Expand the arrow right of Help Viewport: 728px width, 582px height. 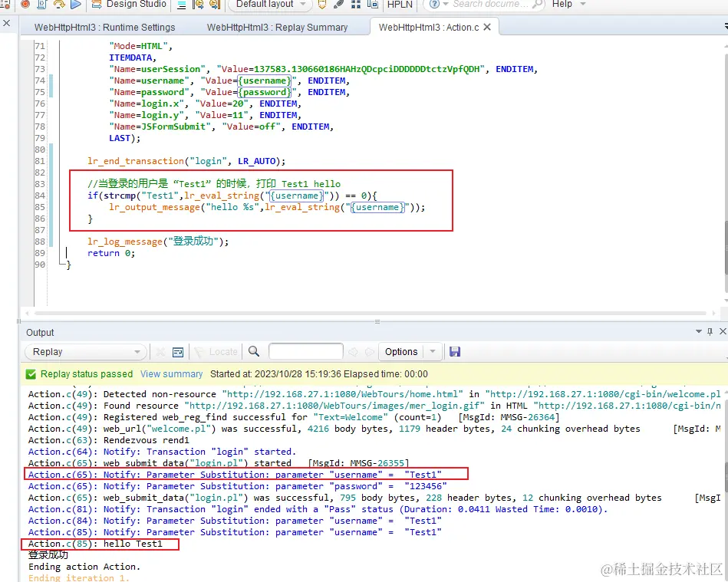[583, 4]
